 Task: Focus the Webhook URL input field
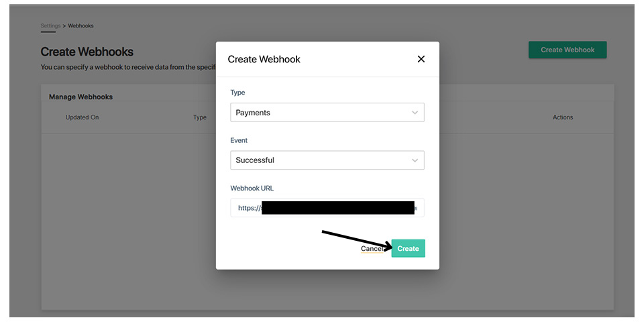click(327, 208)
